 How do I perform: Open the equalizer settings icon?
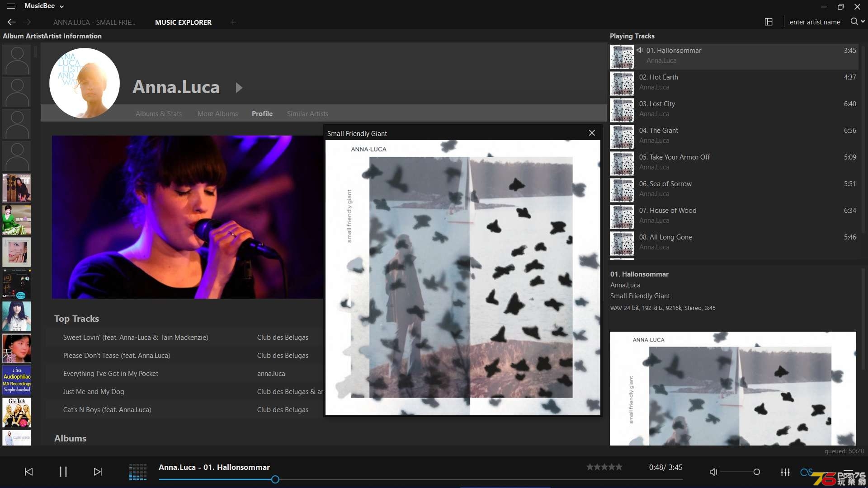coord(785,472)
